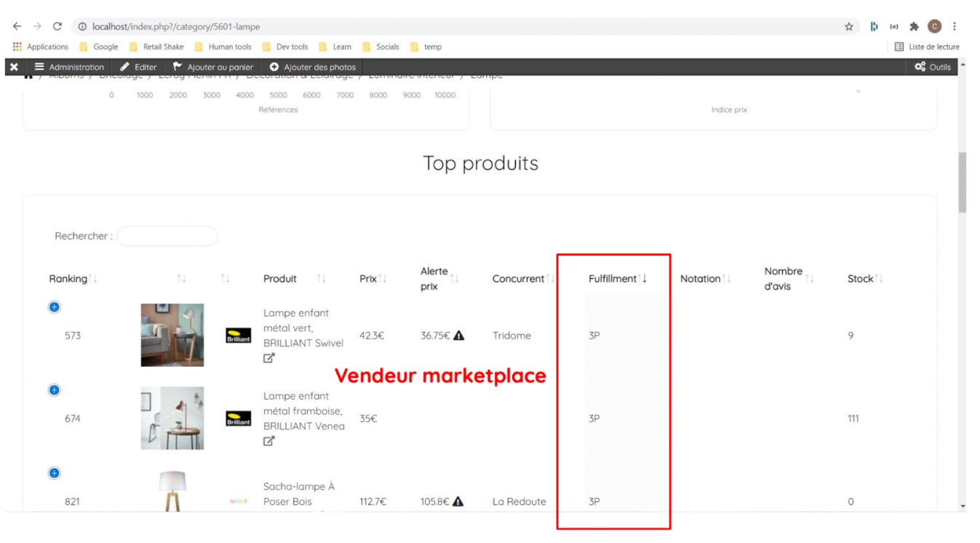Focus the Rechercher search field
The width and height of the screenshot is (980, 543).
[x=167, y=236]
